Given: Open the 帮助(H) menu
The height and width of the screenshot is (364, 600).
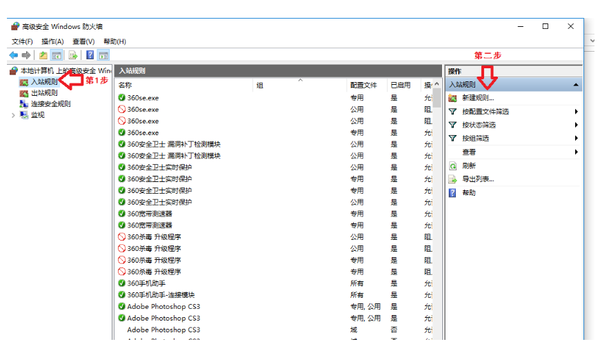Looking at the screenshot, I should tap(114, 41).
